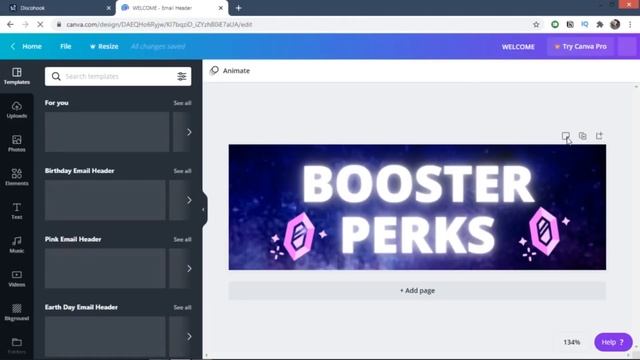Screen dimensions: 640x360
Task: Open first For you template thumbnail
Action: point(107,132)
